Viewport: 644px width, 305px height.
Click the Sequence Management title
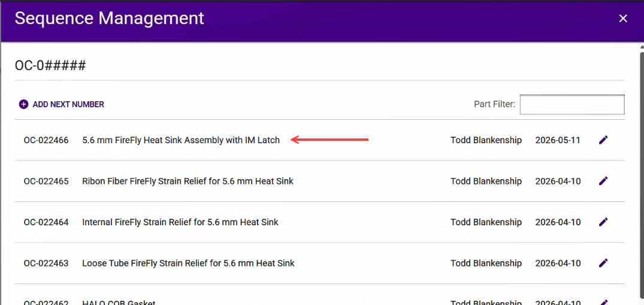pyautogui.click(x=109, y=19)
